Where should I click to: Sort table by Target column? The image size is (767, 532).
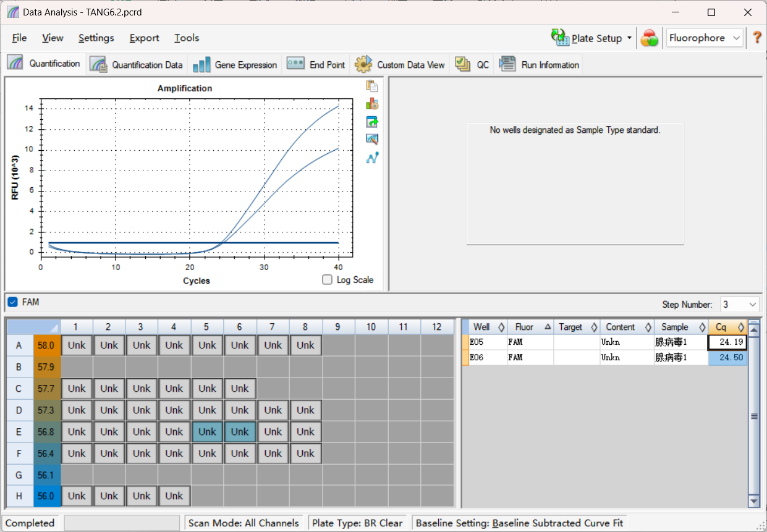(x=577, y=327)
